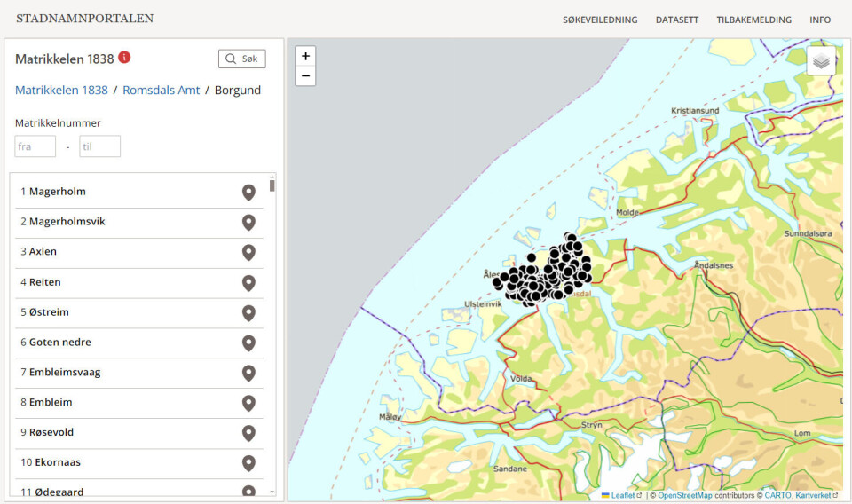Show Axlen location using its pin icon
The image size is (852, 504).
click(x=248, y=253)
